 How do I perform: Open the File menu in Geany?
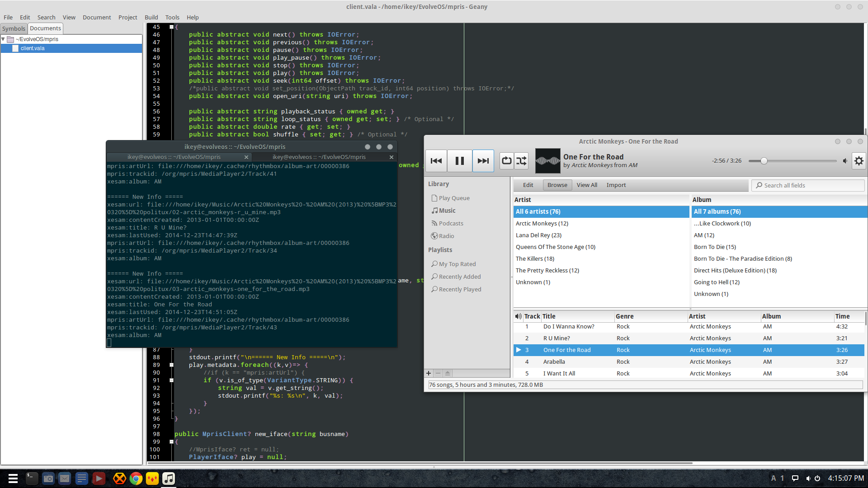point(8,17)
